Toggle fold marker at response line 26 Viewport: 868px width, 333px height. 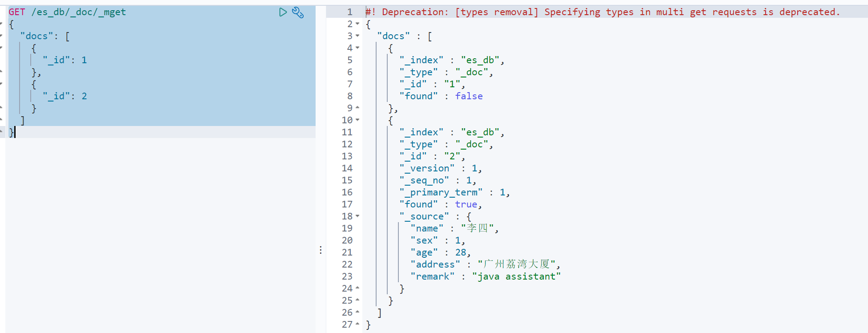357,313
